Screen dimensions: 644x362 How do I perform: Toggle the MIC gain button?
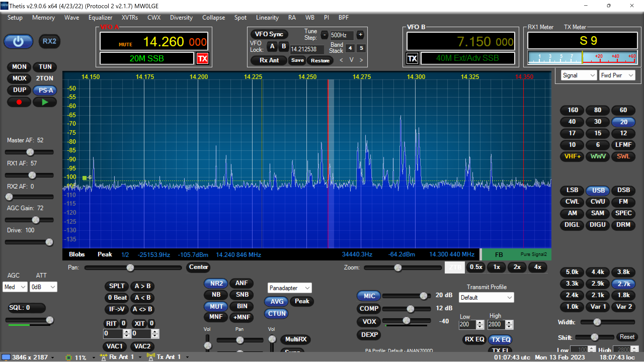[x=369, y=296]
